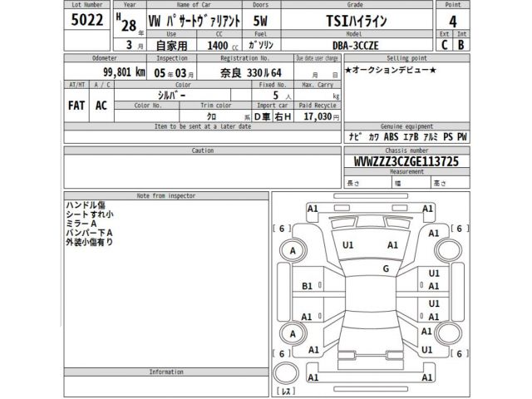This screenshot has width=532, height=399.
Task: Select the "Odometer" column header
Action: click(105, 58)
